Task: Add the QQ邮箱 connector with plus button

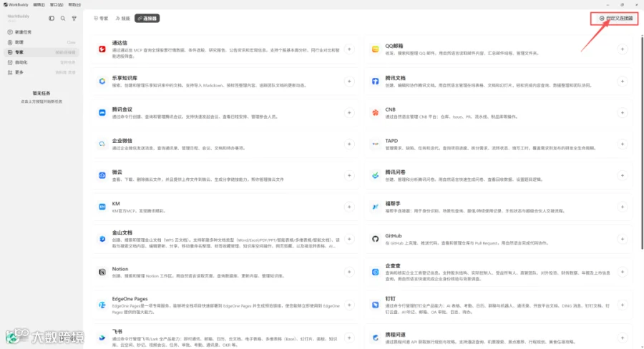Action: (623, 49)
